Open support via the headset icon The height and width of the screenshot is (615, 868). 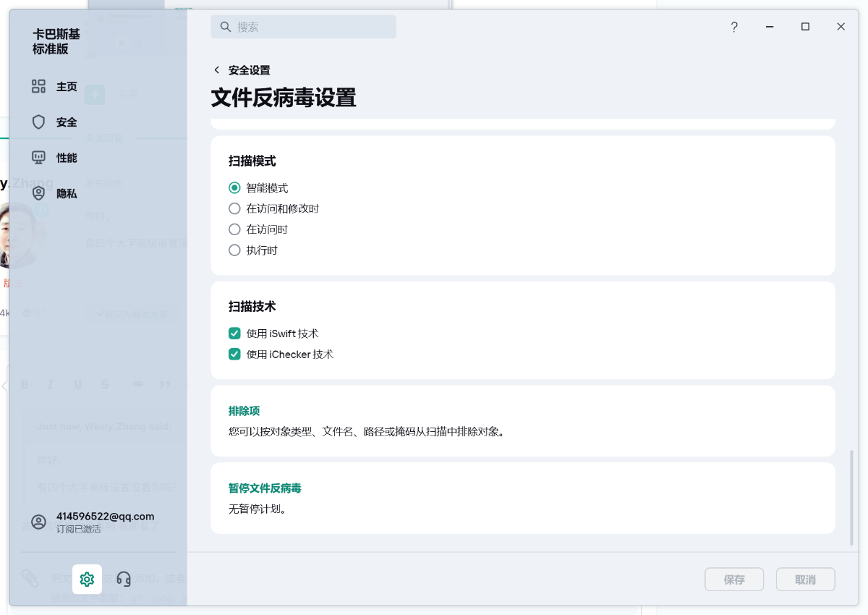coord(124,579)
